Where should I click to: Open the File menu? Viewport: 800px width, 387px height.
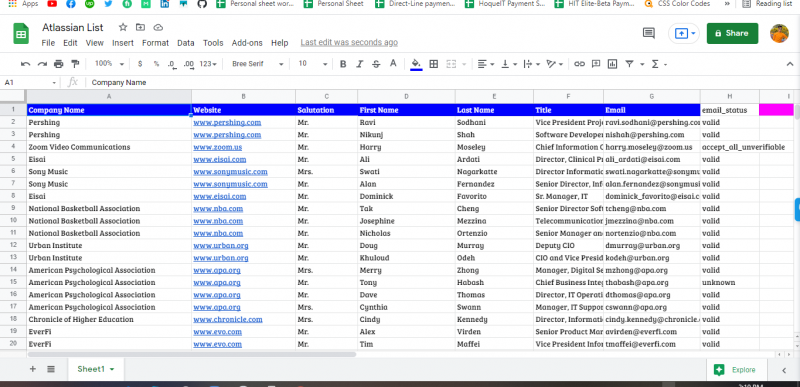pos(48,43)
